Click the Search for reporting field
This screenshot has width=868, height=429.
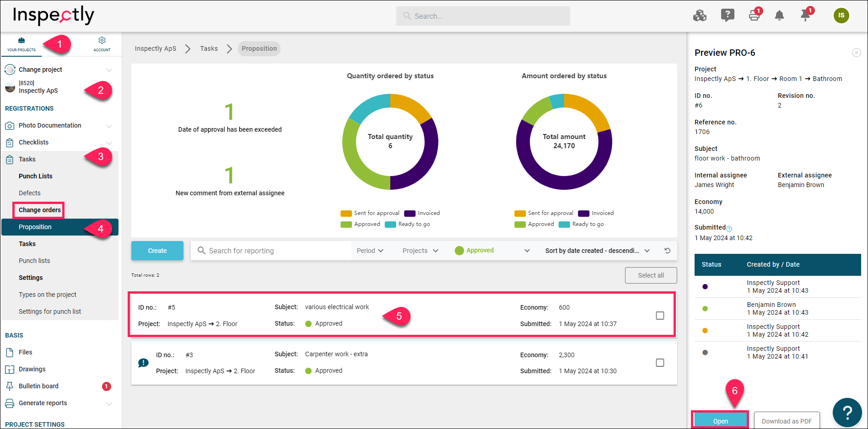[x=271, y=251]
